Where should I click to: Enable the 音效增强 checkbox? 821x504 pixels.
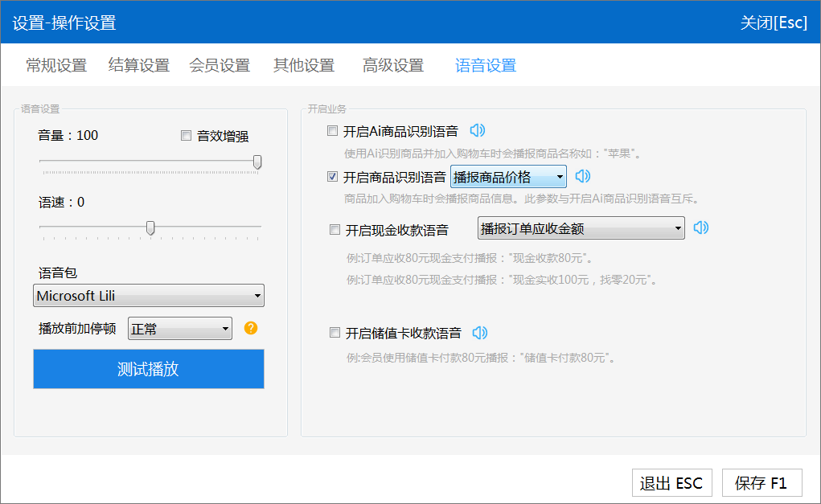(187, 136)
